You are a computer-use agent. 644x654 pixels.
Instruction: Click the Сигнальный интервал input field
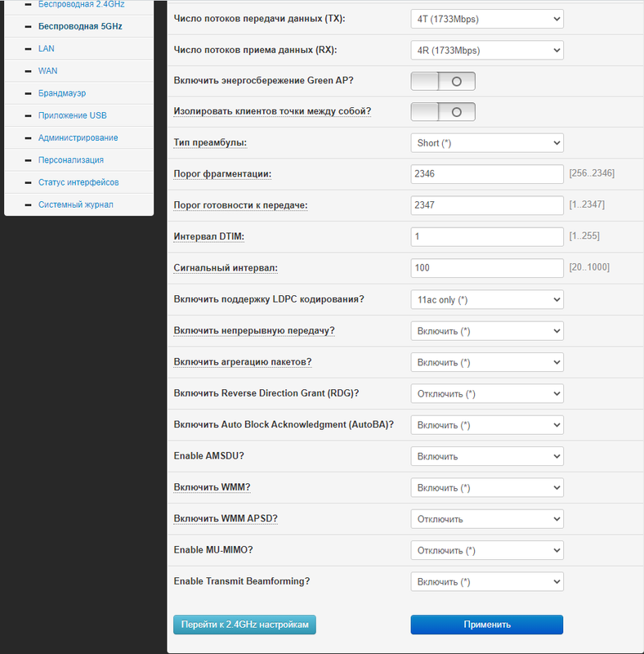(487, 268)
